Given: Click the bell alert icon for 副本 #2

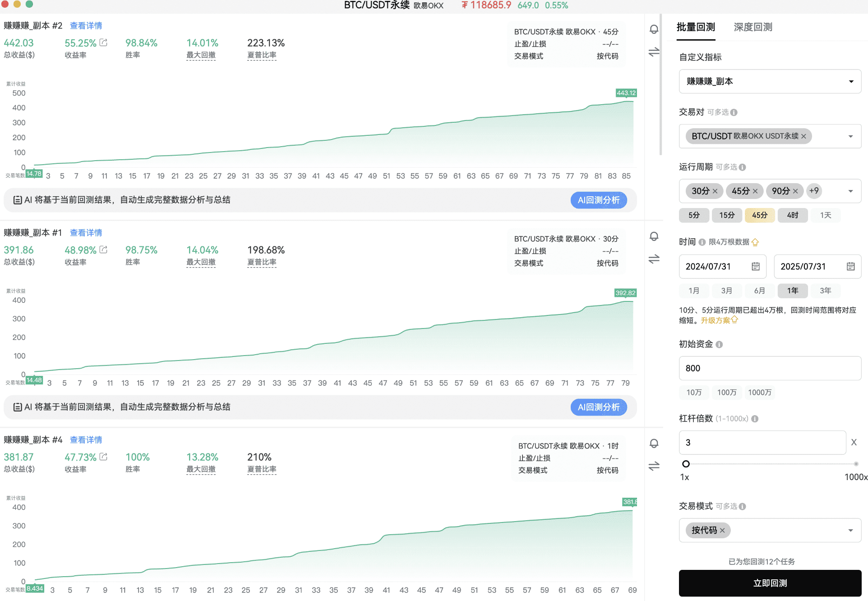Looking at the screenshot, I should pos(654,30).
